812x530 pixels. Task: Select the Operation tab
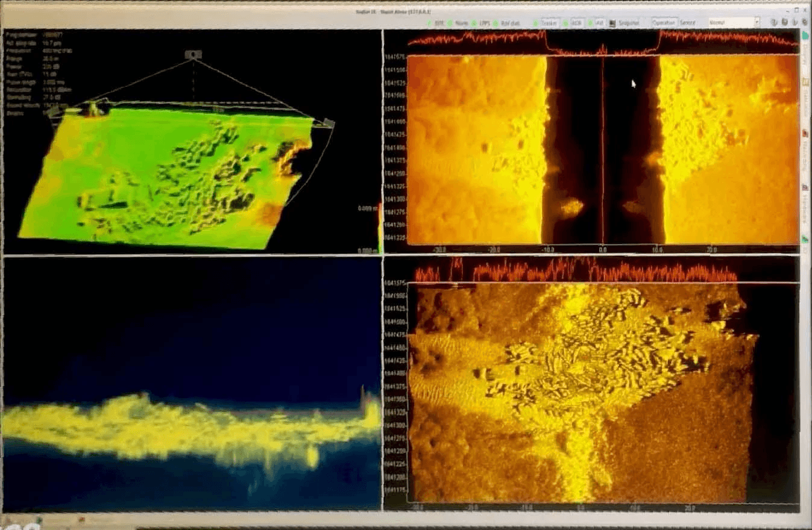[x=664, y=22]
